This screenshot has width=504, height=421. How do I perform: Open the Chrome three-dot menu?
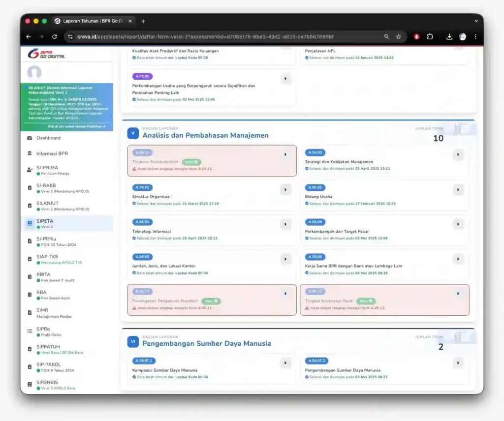coord(475,37)
